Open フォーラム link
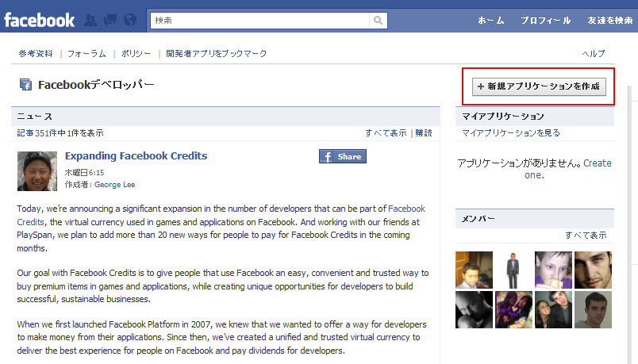The image size is (638, 364). (86, 54)
